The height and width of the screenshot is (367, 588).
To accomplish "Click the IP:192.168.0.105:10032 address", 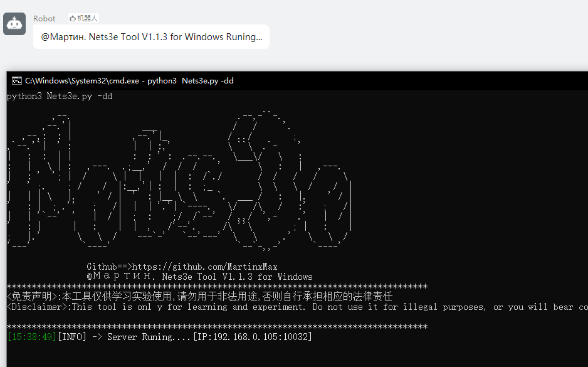I will (x=253, y=337).
